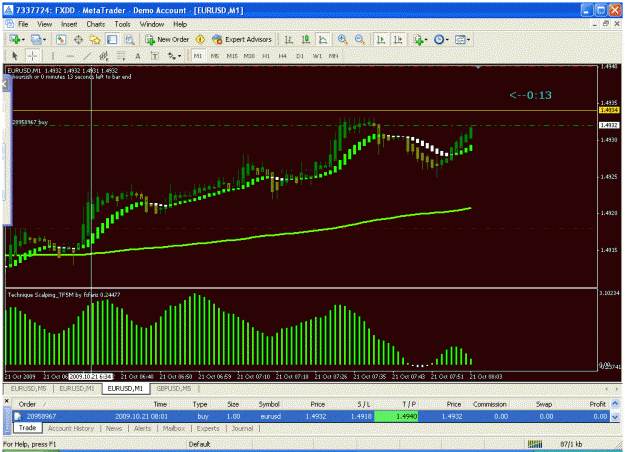Screen dimensions: 625x452
Task: Click the S/L value 1.4918
Action: click(361, 417)
